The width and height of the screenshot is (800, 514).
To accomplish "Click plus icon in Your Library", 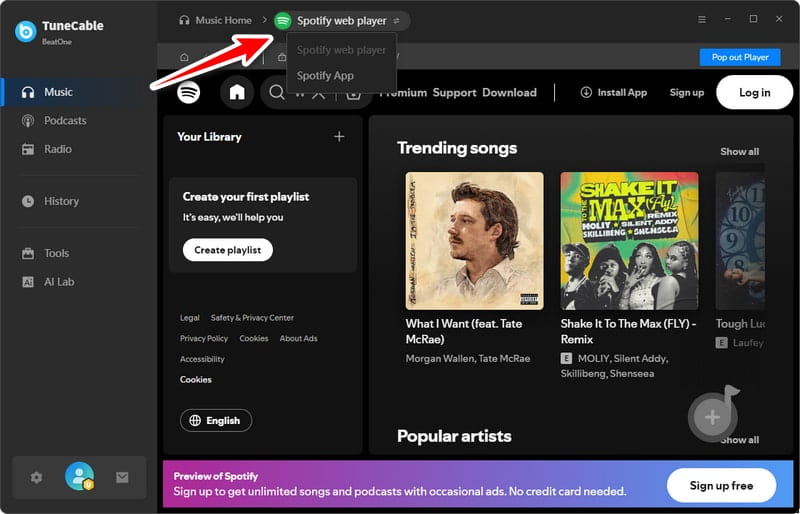I will 339,137.
